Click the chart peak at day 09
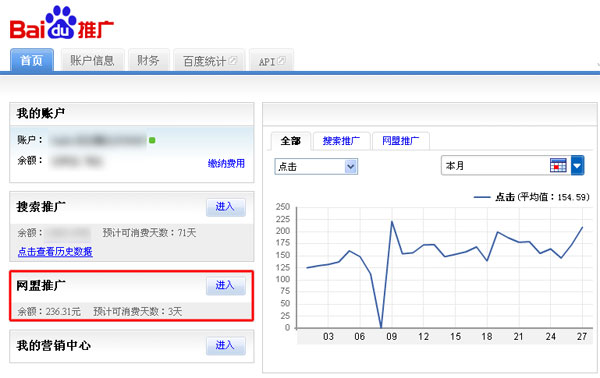The image size is (600, 378). (x=392, y=222)
